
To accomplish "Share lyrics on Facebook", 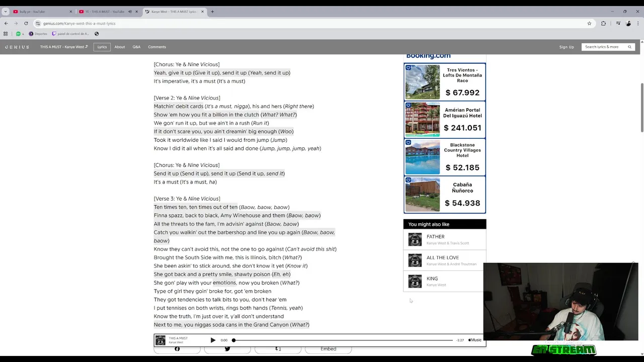I will tap(177, 349).
